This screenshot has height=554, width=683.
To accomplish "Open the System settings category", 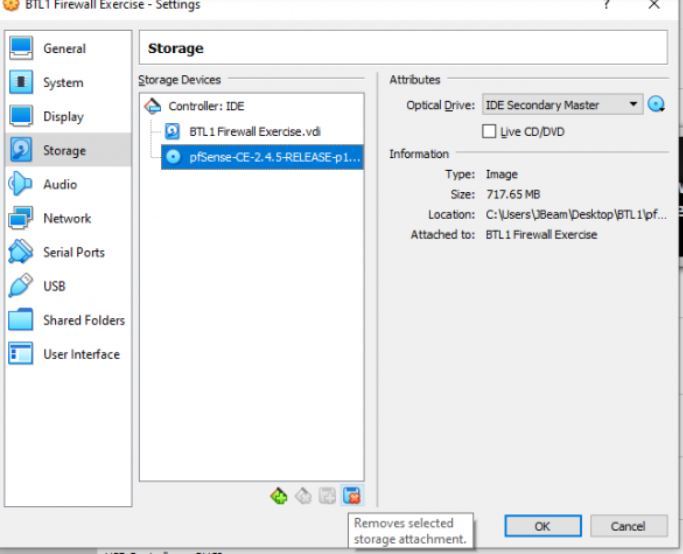I will coord(68,82).
